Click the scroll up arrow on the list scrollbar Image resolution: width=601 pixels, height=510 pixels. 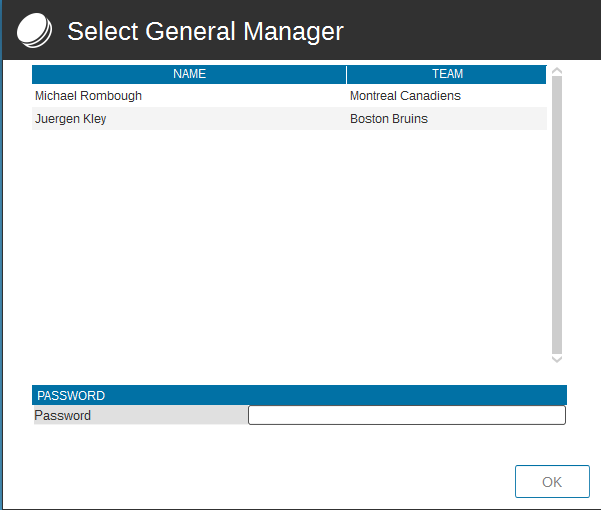point(557,71)
